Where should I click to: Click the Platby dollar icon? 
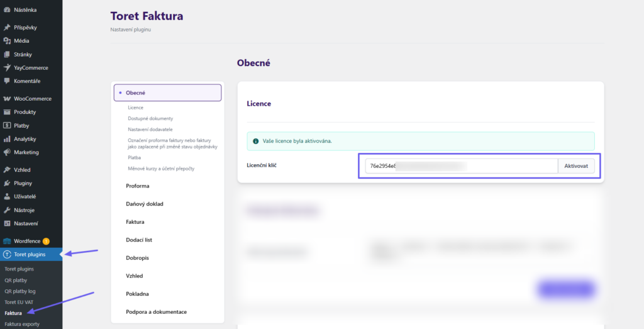coord(6,125)
